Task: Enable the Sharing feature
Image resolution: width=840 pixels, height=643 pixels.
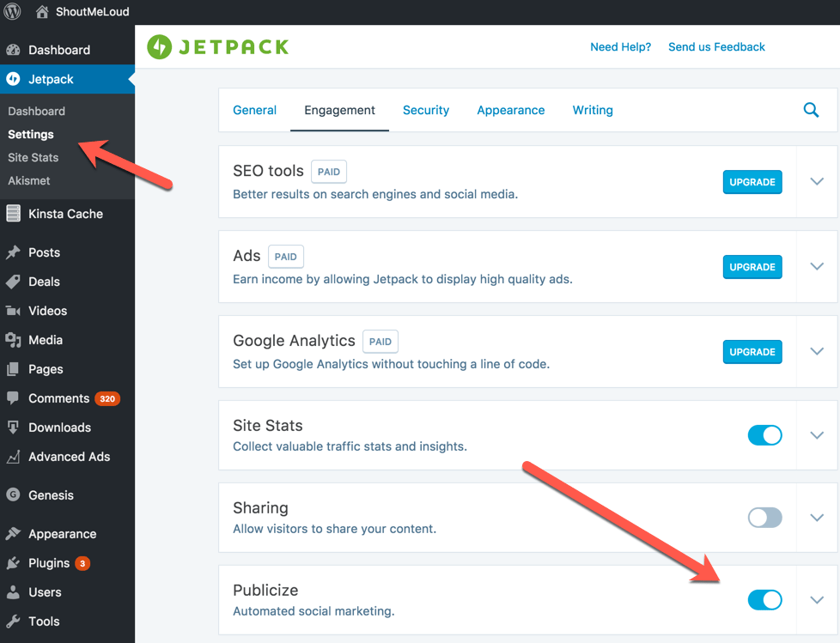Action: coord(764,518)
